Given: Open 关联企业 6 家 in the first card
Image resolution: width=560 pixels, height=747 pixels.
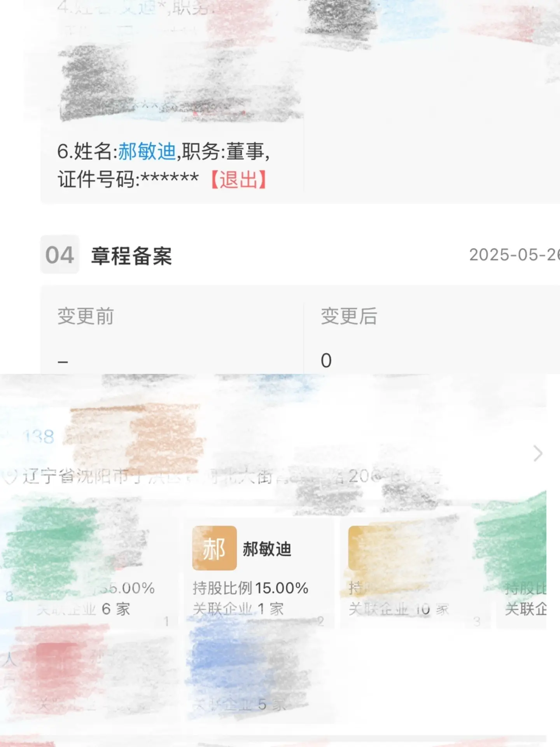Looking at the screenshot, I should pos(84,609).
